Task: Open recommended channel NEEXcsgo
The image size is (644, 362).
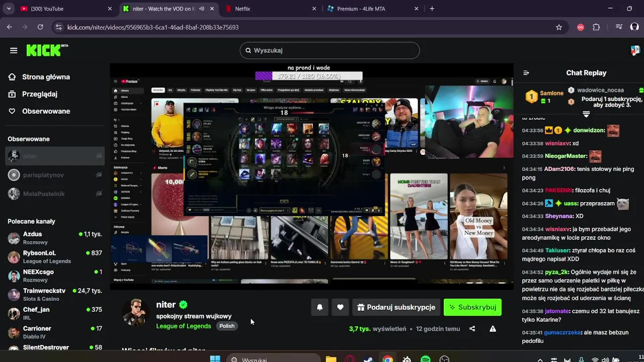Action: [55, 276]
